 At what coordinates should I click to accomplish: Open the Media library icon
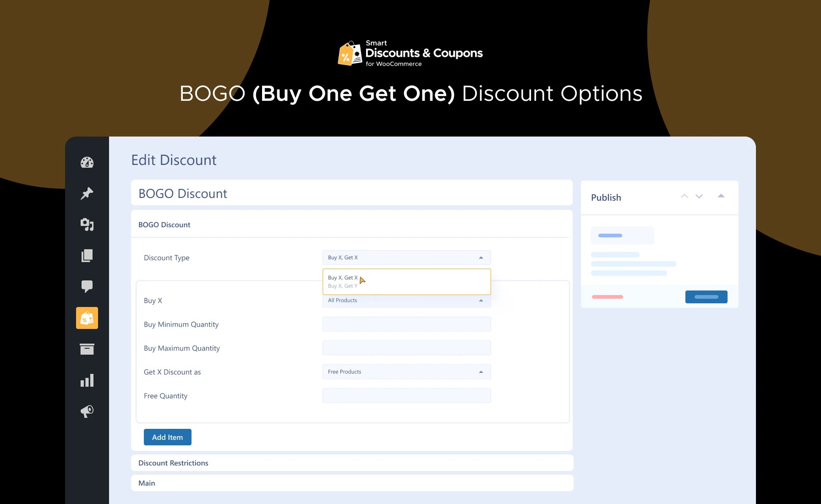[87, 224]
